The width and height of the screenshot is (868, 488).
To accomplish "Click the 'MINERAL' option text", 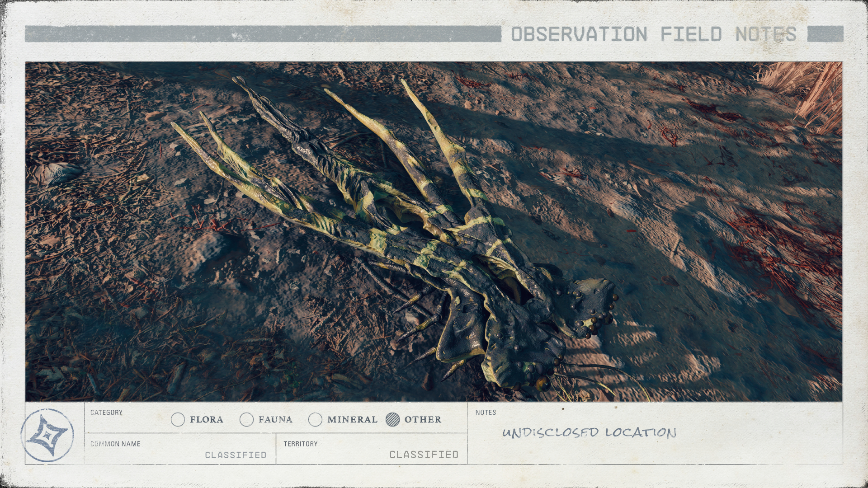I will point(352,420).
